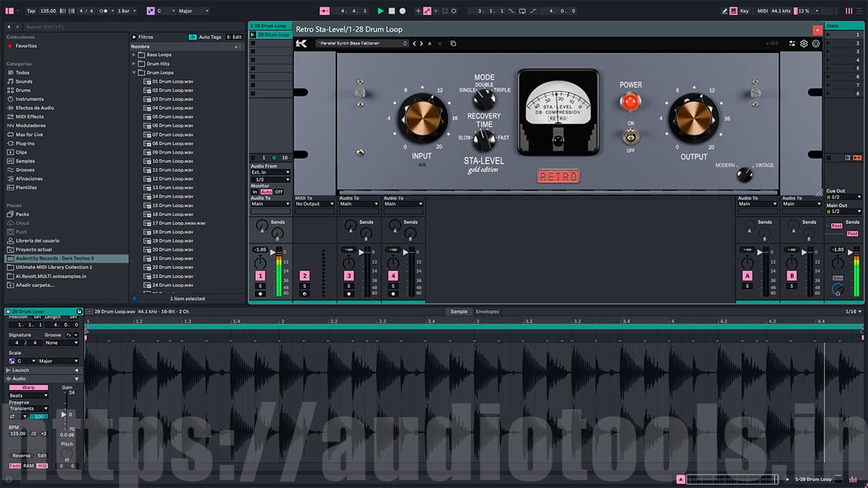The width and height of the screenshot is (868, 488).
Task: Click the MODE selector knob
Action: coord(485,98)
